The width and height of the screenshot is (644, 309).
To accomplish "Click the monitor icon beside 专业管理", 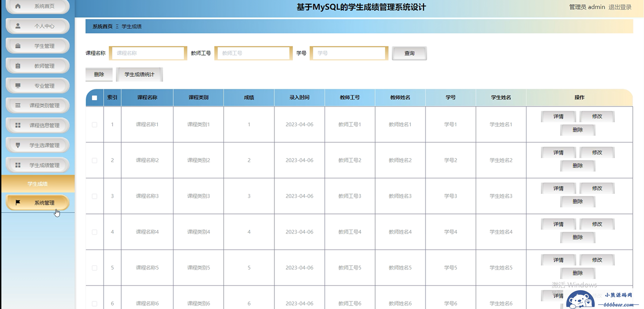I will (18, 86).
